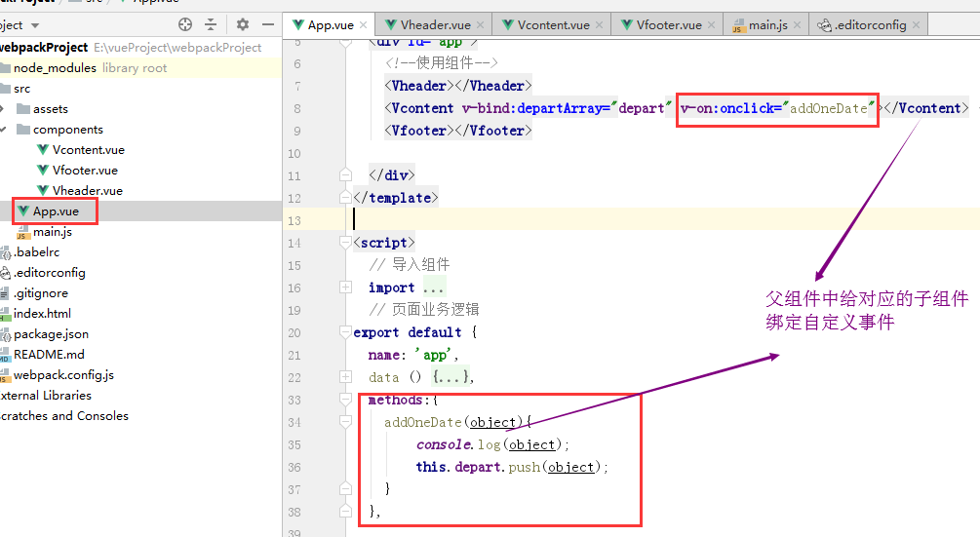The height and width of the screenshot is (537, 980).
Task: Collapse addOneDate function on line 34
Action: (345, 421)
